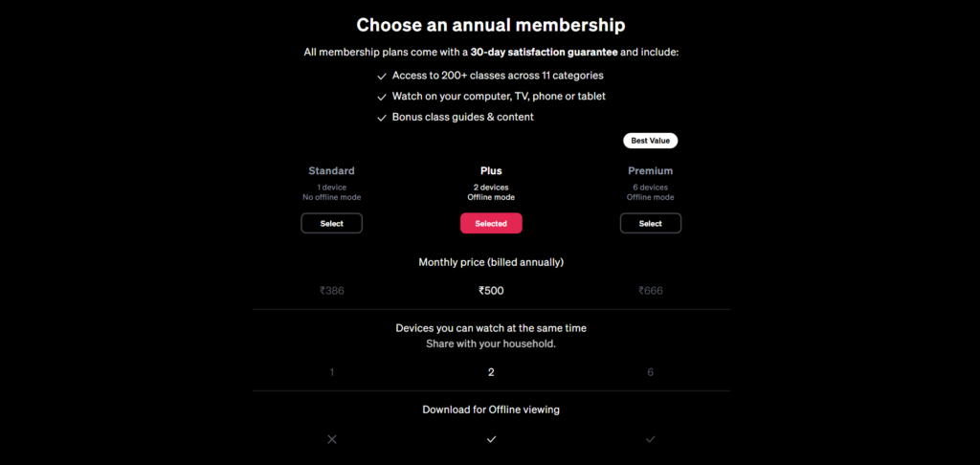Viewport: 980px width, 465px height.
Task: Click the 30-day satisfaction guarantee text
Action: 545,53
